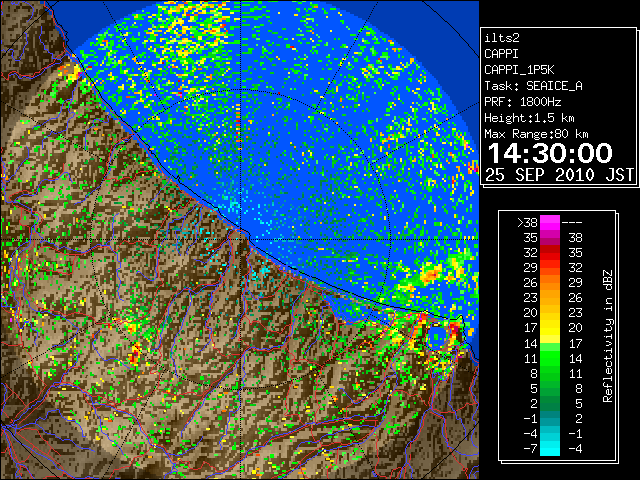Click the 14:30:00 timestamp

pyautogui.click(x=550, y=153)
